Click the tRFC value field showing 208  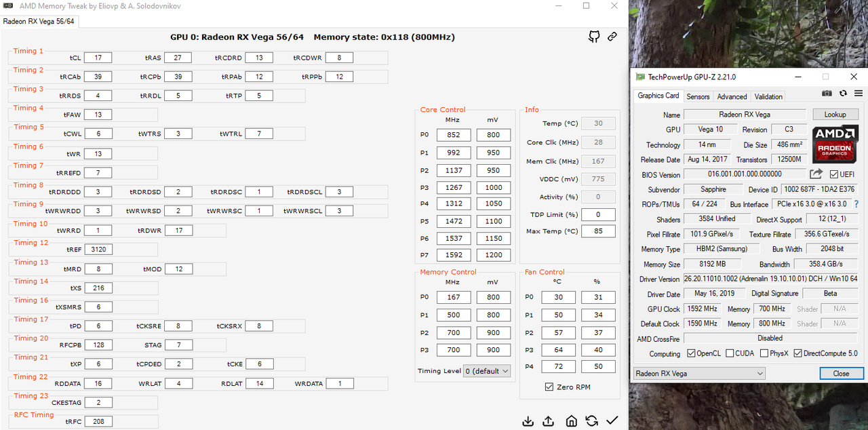98,421
